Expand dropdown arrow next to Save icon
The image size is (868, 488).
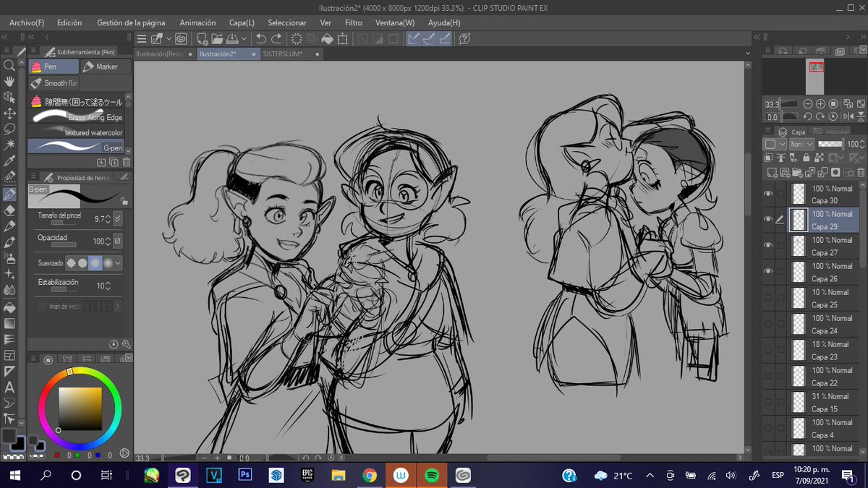pos(243,39)
